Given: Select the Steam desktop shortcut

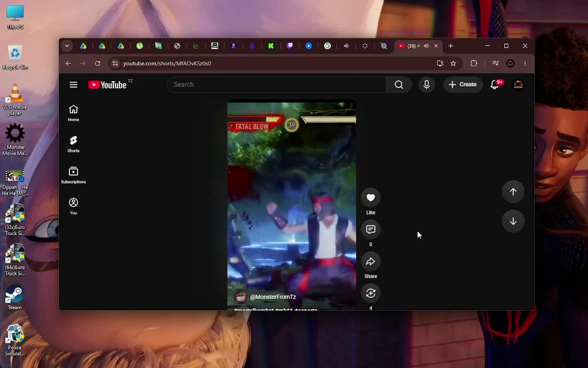Looking at the screenshot, I should pyautogui.click(x=15, y=298).
